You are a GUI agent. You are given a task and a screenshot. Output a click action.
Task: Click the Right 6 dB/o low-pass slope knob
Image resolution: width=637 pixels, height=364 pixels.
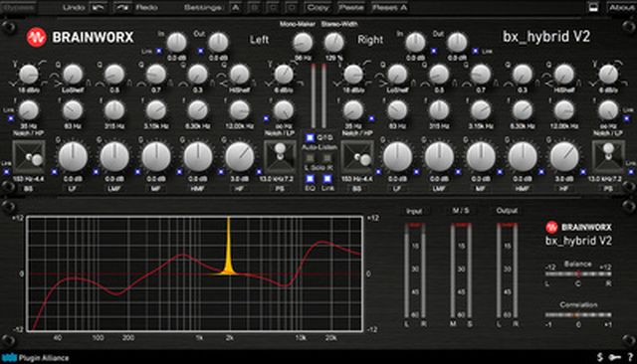[x=608, y=75]
